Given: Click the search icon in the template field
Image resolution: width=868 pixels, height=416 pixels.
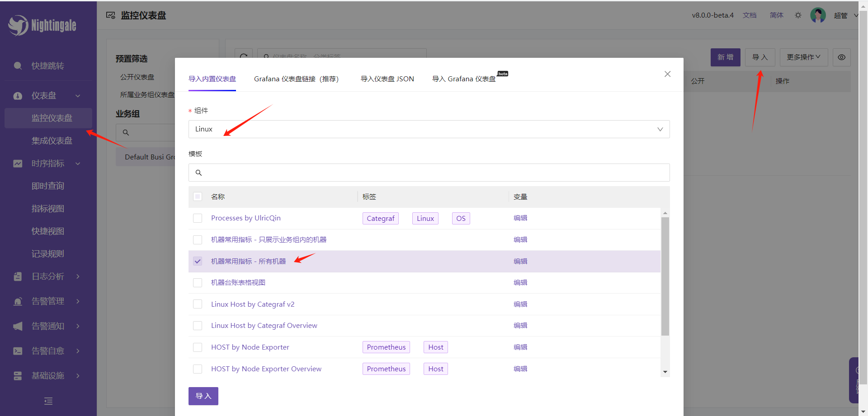Looking at the screenshot, I should pyautogui.click(x=198, y=173).
